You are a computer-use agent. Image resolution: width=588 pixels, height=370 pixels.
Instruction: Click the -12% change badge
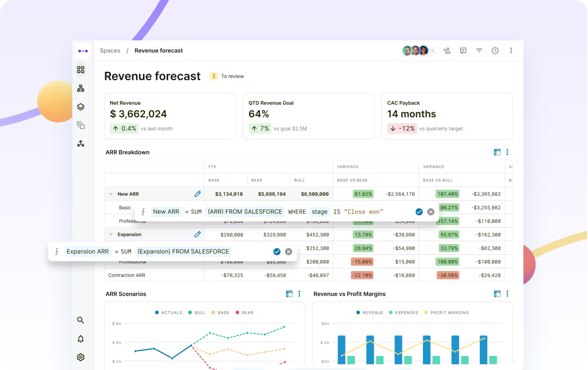pyautogui.click(x=402, y=129)
